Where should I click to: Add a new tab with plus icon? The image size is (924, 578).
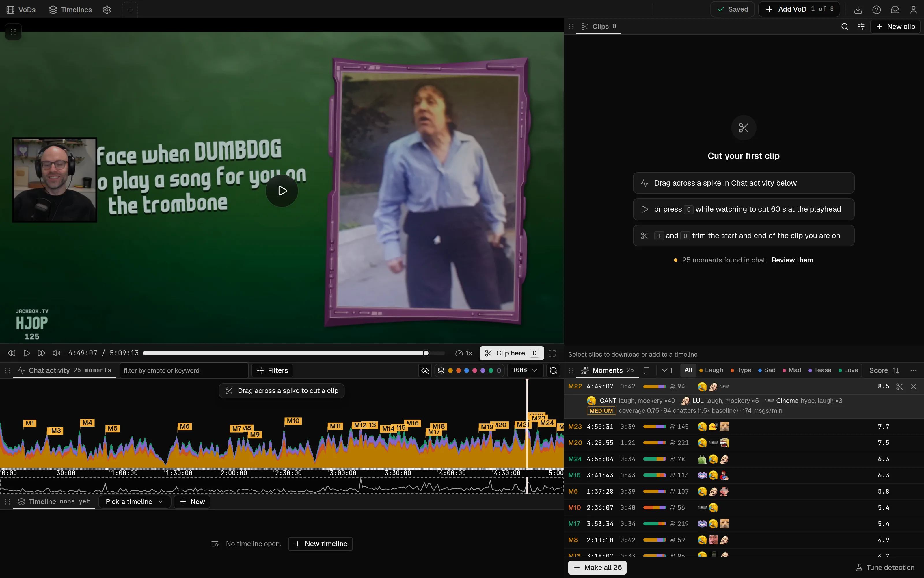click(x=130, y=10)
